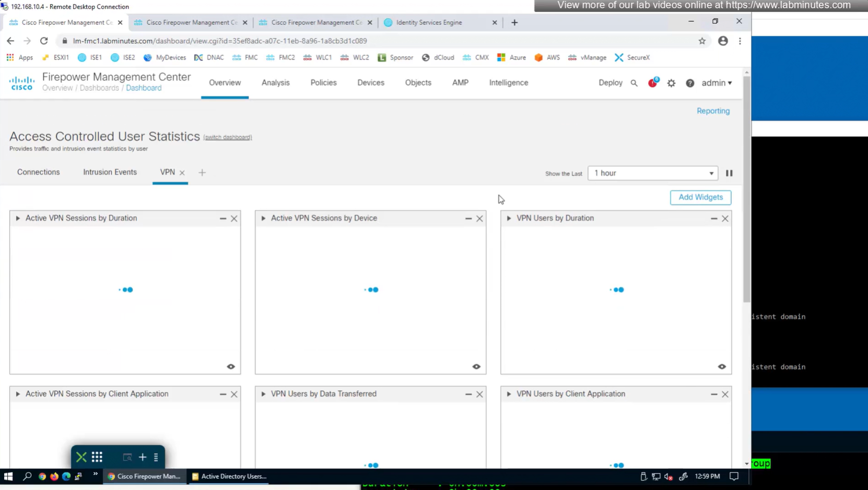Image resolution: width=868 pixels, height=490 pixels.
Task: Open the notifications alert icon
Action: click(x=652, y=83)
